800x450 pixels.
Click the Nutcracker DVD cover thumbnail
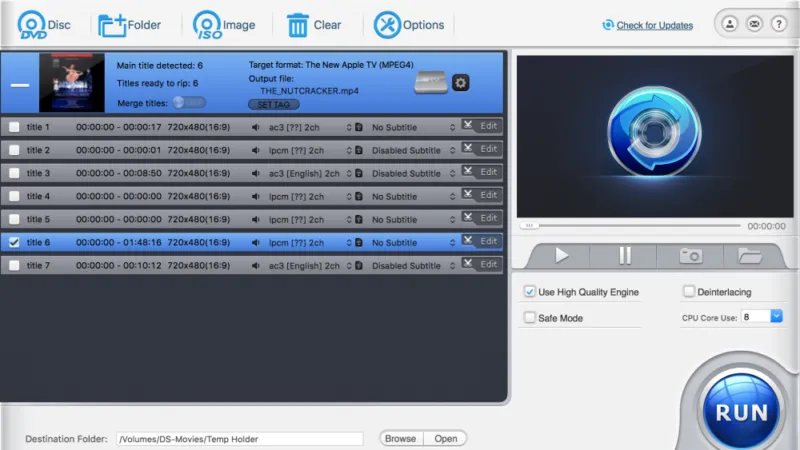[x=72, y=82]
